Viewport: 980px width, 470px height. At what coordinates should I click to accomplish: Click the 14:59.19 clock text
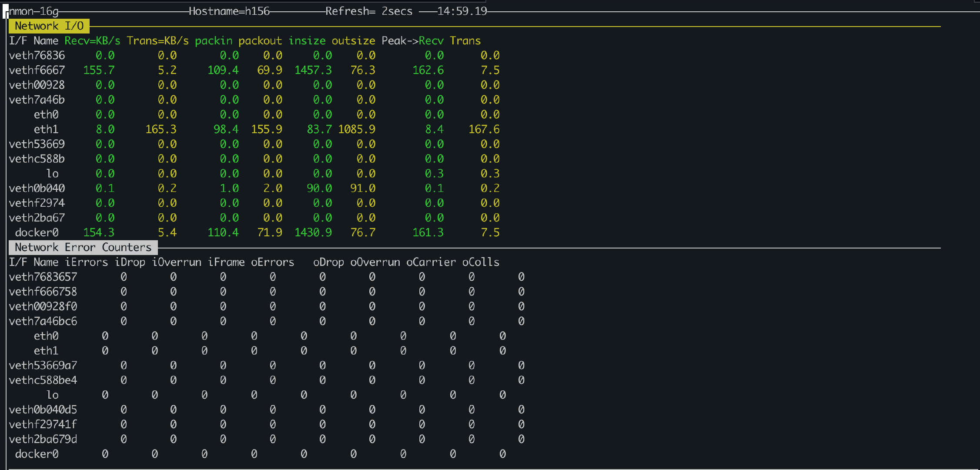(x=462, y=11)
